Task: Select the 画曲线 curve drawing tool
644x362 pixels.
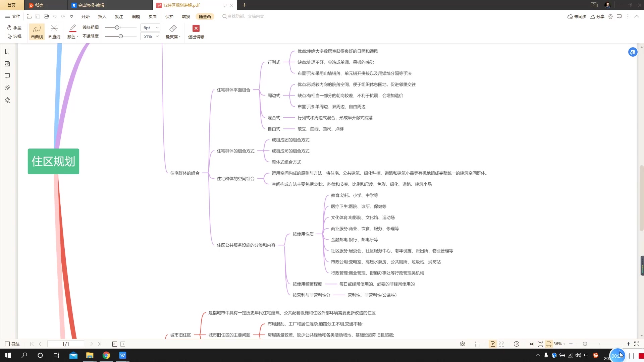Action: point(37,32)
